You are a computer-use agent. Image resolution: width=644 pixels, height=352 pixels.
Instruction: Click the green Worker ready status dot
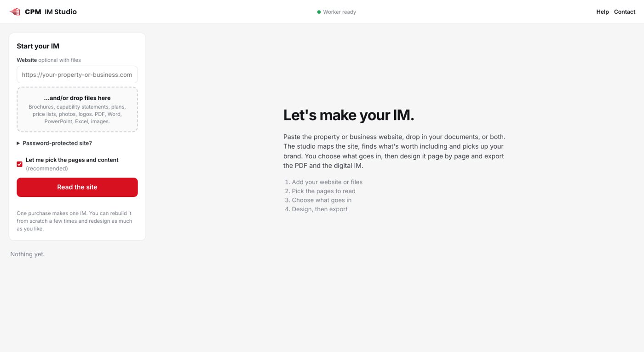pos(319,12)
